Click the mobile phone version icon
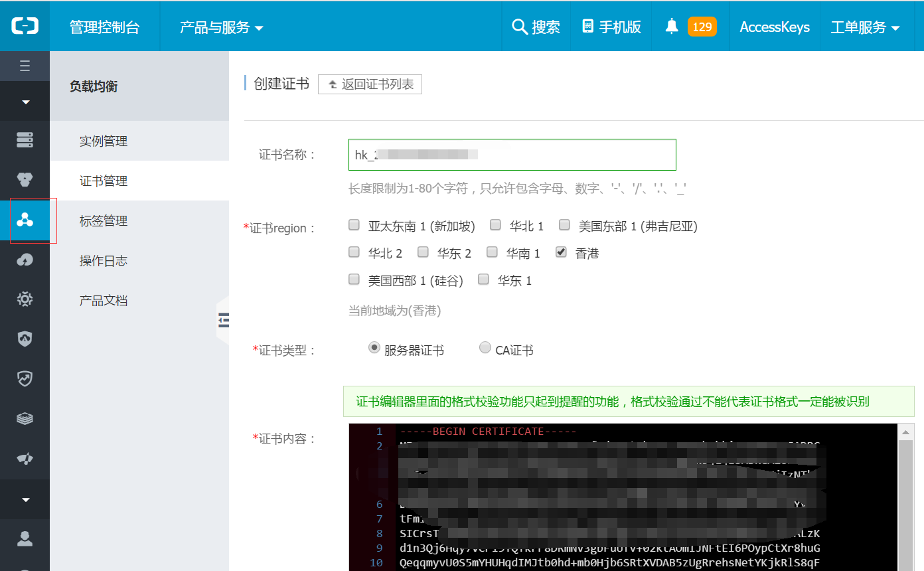 click(x=588, y=27)
